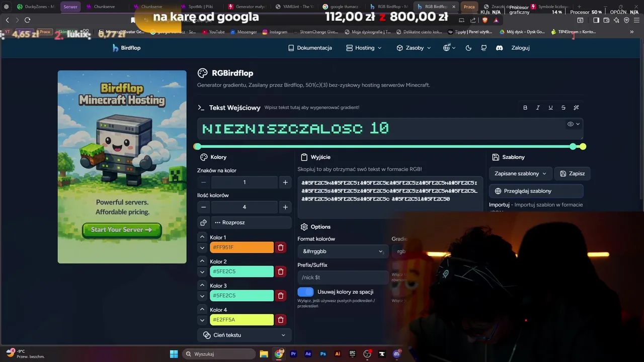Switch to the DuckyZones browser tab
The width and height of the screenshot is (644, 362).
[x=35, y=7]
